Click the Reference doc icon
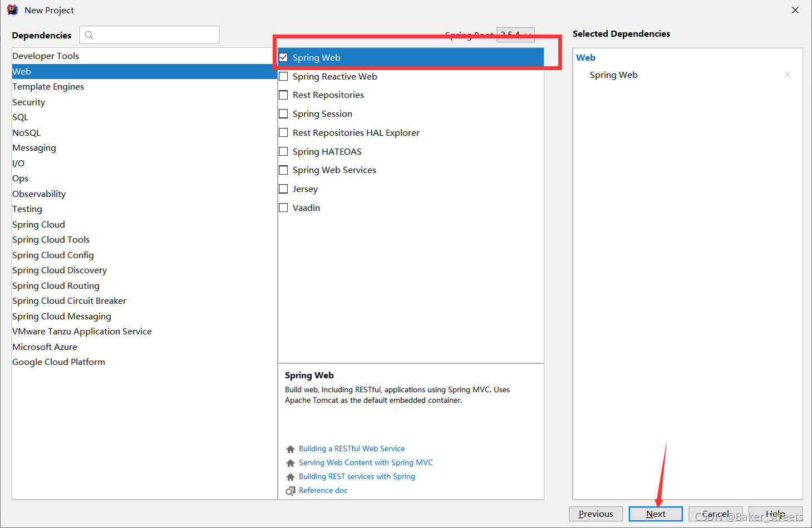 point(291,491)
